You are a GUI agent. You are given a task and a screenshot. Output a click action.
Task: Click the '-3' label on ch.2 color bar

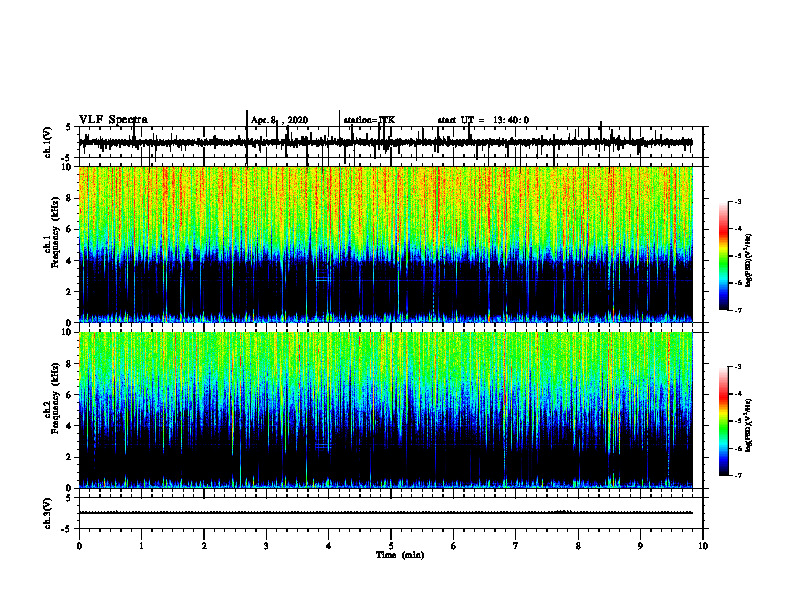click(738, 367)
